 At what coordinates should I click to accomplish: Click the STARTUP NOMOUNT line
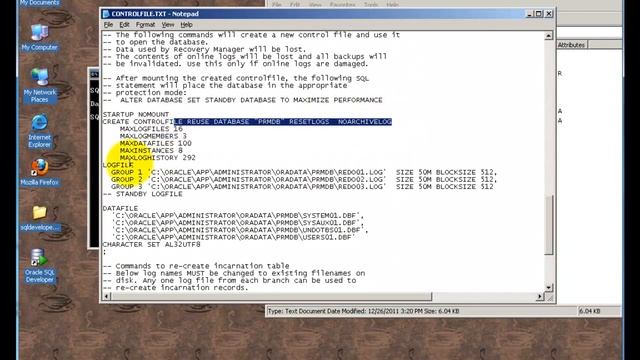(x=136, y=115)
